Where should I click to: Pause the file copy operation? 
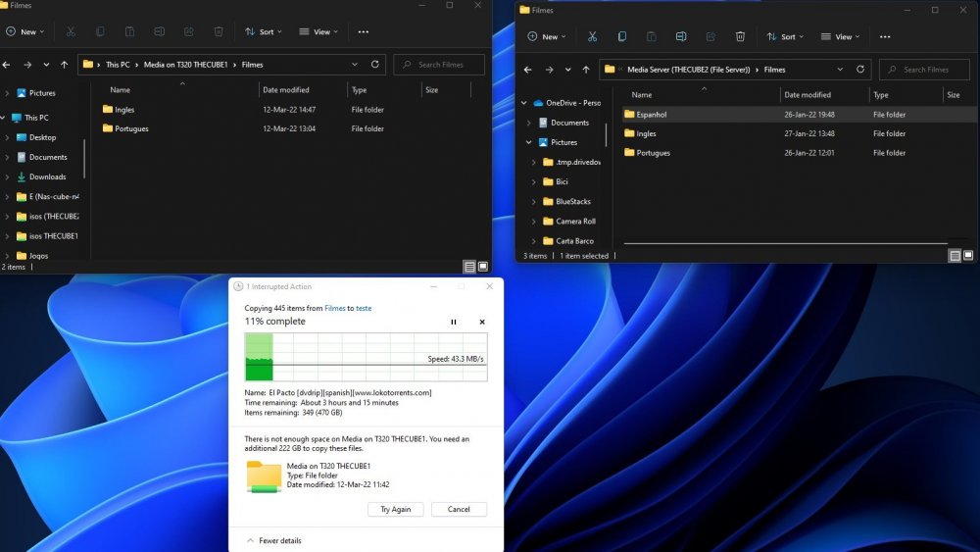(x=454, y=322)
